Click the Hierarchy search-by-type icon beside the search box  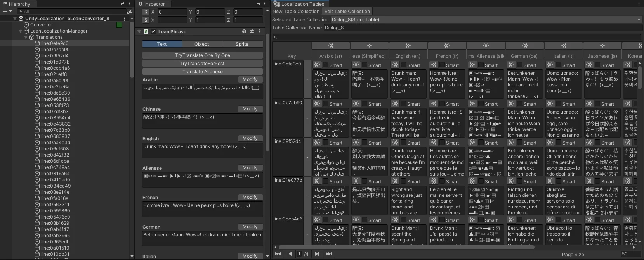[130, 11]
